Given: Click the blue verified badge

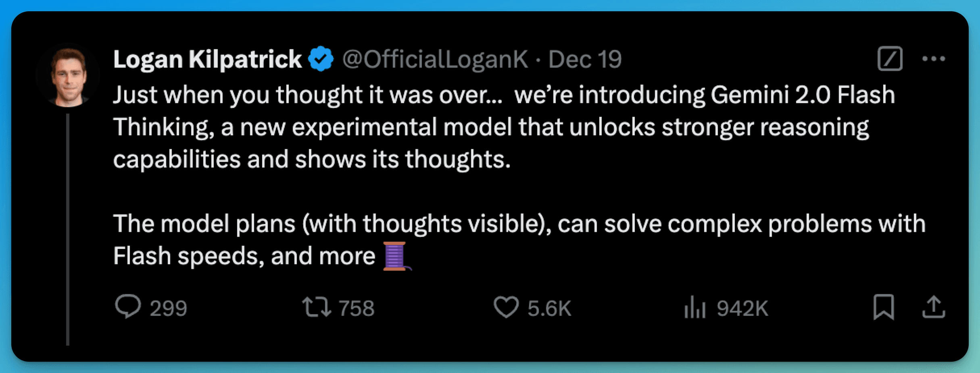Looking at the screenshot, I should tap(321, 58).
